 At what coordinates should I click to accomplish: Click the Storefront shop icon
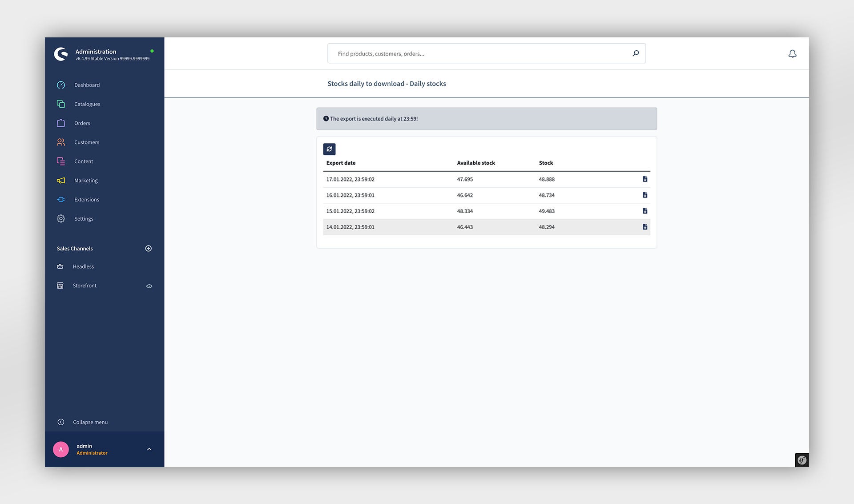click(x=60, y=286)
